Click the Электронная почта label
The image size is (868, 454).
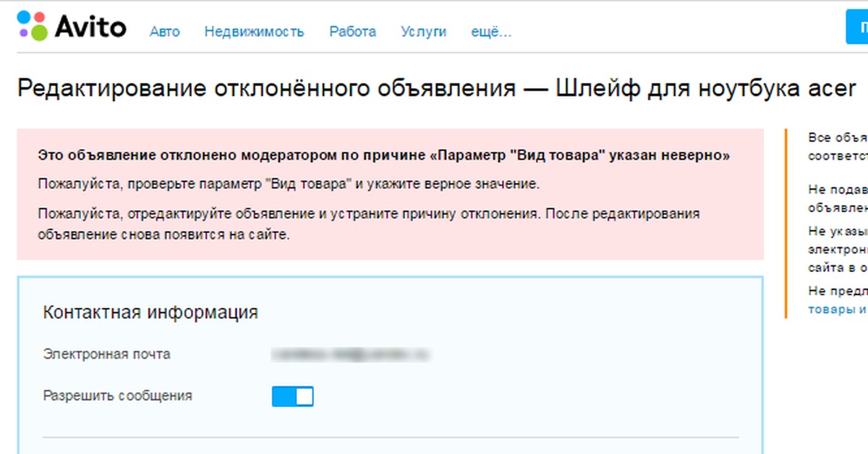pyautogui.click(x=107, y=354)
